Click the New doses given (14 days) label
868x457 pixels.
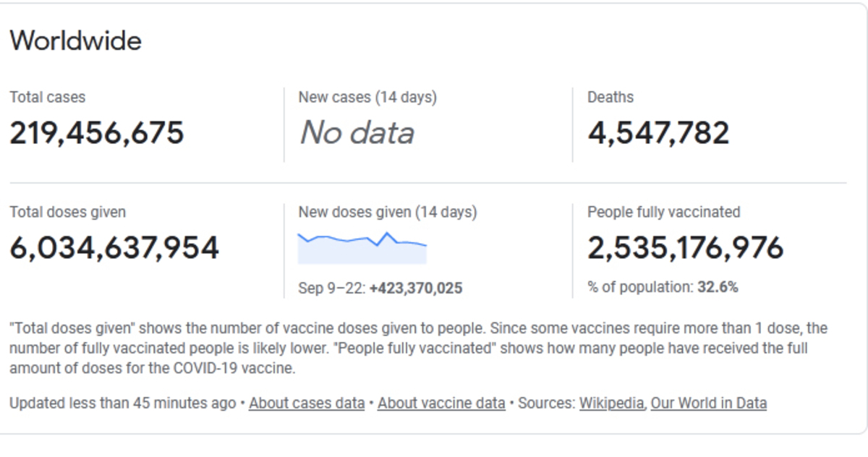tap(388, 212)
